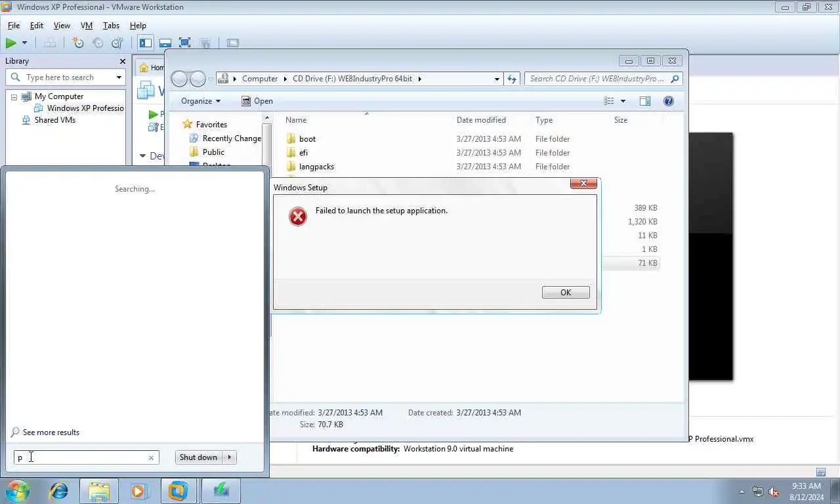Toggle the Show Library sidebar toolbar icon

point(146,43)
